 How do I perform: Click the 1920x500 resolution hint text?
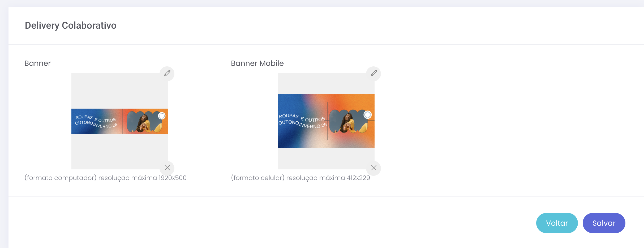105,178
